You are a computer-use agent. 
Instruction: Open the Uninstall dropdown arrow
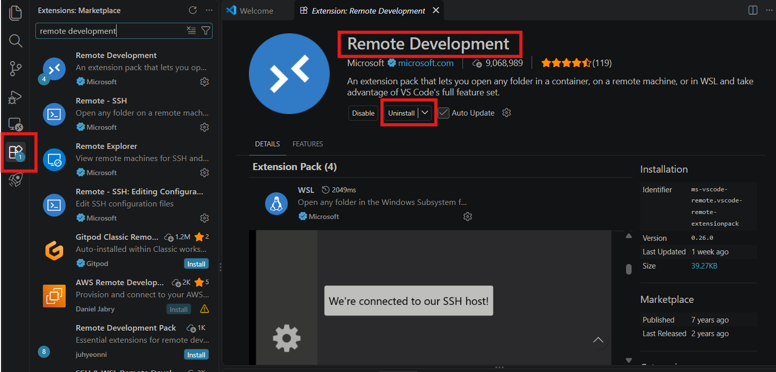[425, 113]
